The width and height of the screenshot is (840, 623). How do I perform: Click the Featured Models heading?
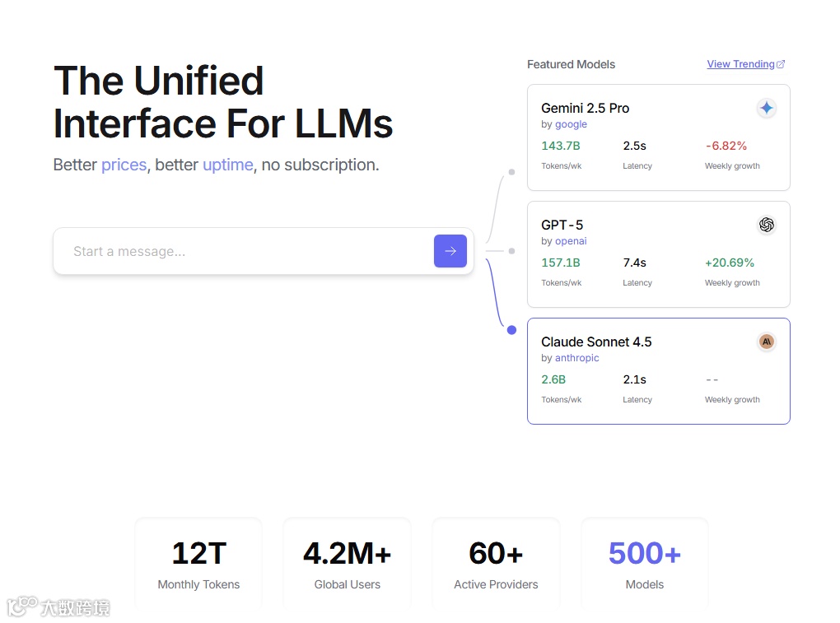pyautogui.click(x=571, y=64)
